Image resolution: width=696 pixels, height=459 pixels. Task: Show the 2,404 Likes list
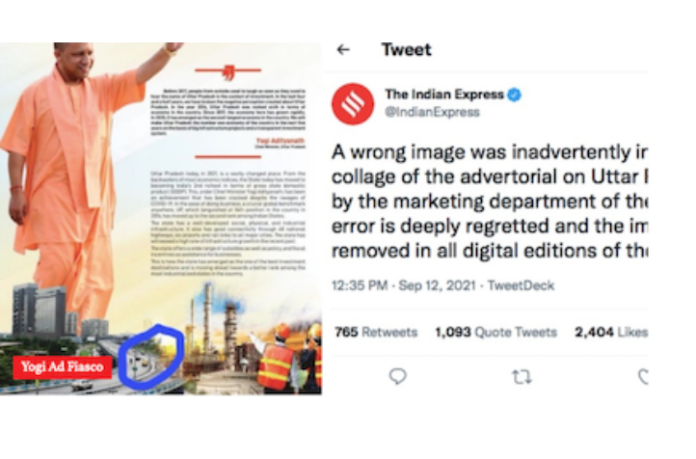point(611,332)
